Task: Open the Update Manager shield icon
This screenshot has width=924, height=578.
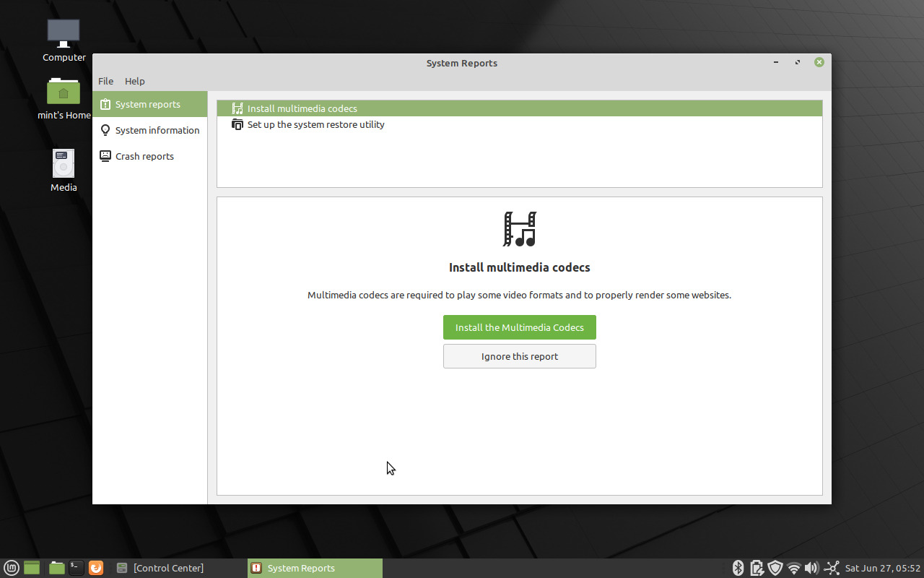Action: pos(775,568)
